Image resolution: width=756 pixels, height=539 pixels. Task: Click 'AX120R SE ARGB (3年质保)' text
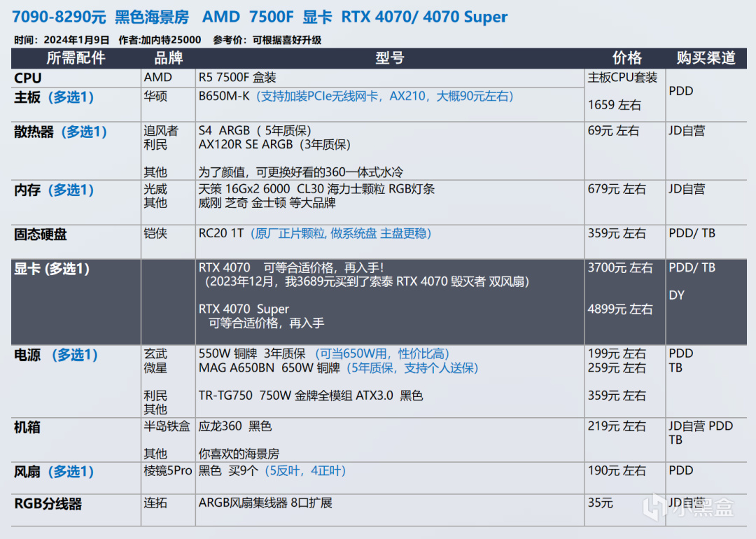(x=275, y=145)
